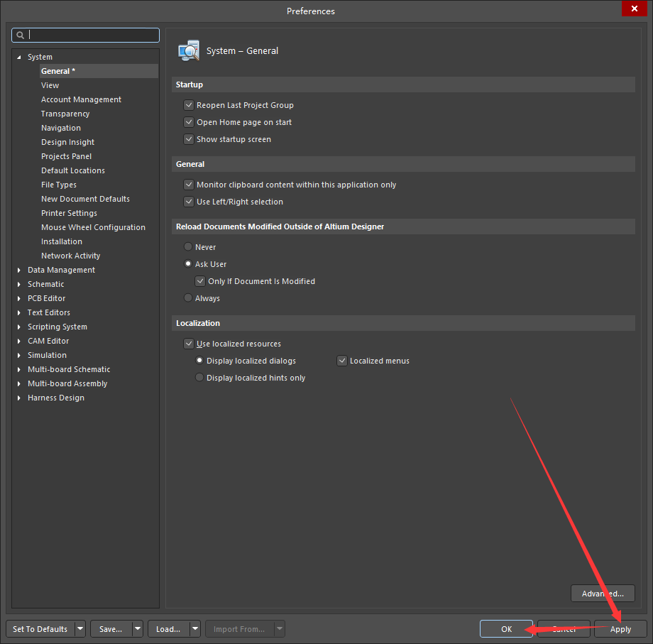Image resolution: width=653 pixels, height=644 pixels.
Task: Open Mouse Wheel Configuration page
Action: (x=93, y=227)
